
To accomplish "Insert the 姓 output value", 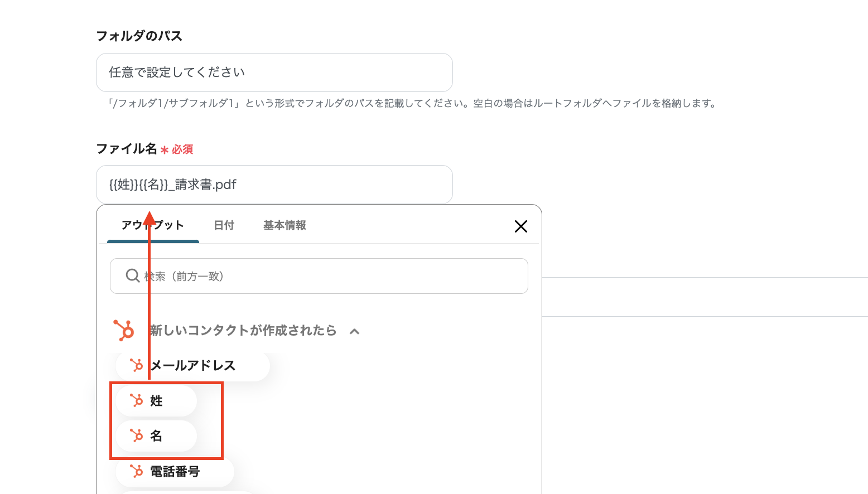I will click(157, 401).
